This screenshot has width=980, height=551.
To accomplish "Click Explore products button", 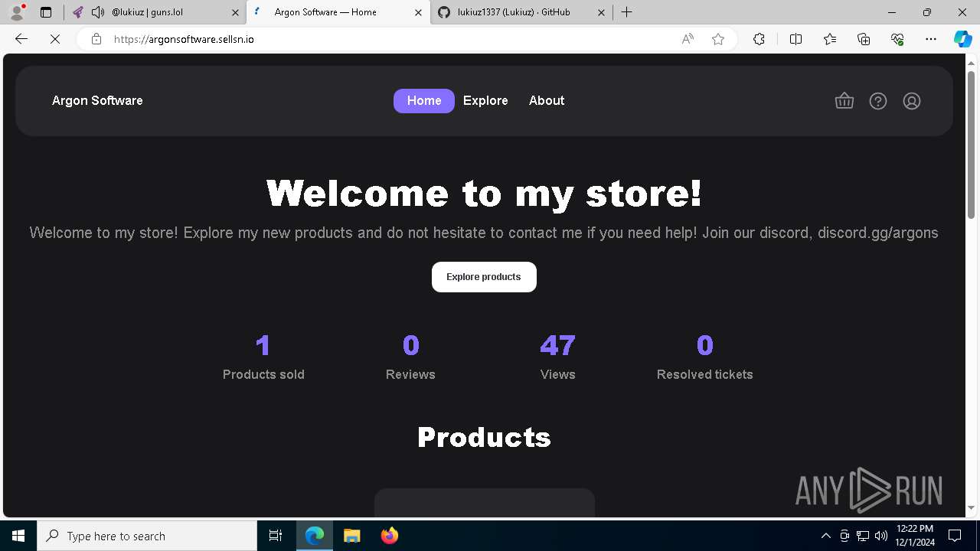I will (x=484, y=277).
